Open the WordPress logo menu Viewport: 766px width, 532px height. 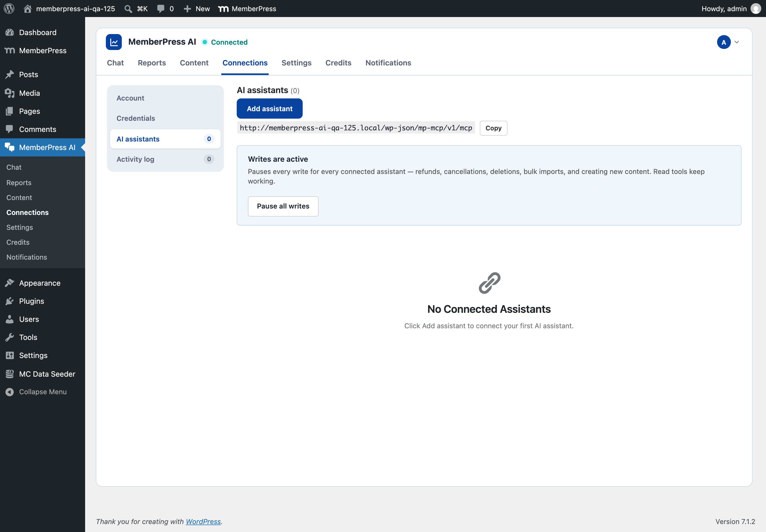pos(9,9)
